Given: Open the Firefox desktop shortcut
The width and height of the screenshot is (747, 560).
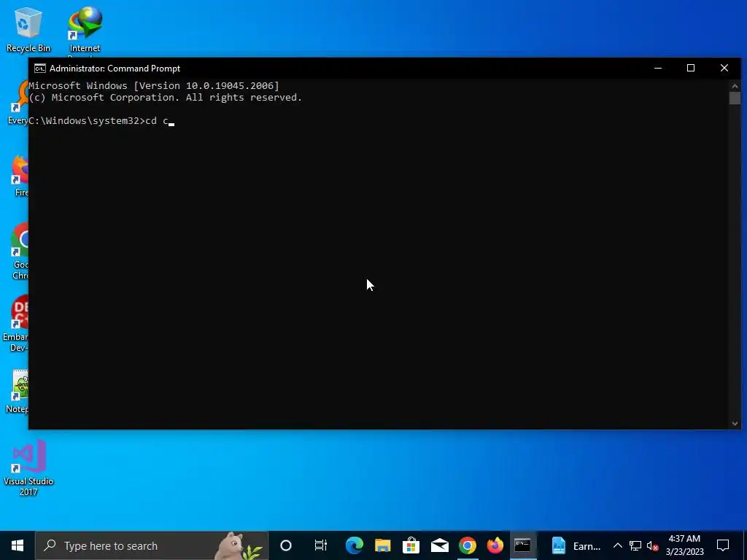Looking at the screenshot, I should pyautogui.click(x=21, y=175).
